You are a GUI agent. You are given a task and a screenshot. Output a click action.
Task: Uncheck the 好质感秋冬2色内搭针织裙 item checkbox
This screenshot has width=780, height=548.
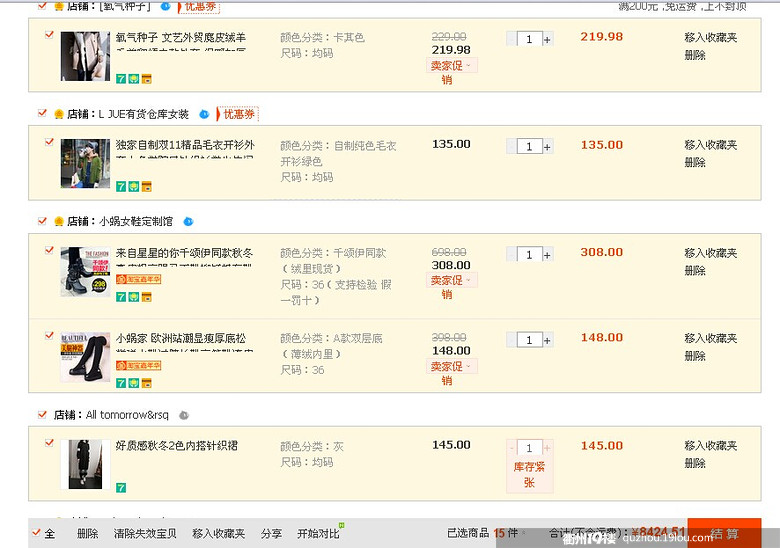coord(49,443)
